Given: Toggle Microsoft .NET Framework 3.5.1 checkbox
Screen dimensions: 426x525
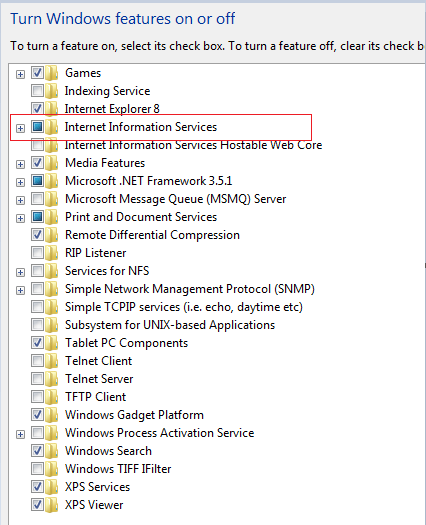Looking at the screenshot, I should tap(37, 181).
